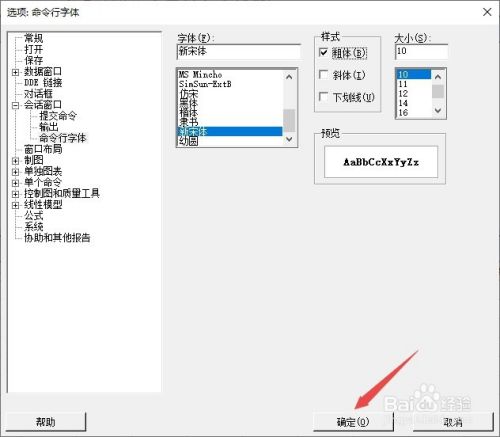
Task: Select 会话窗口 tree item label
Action: pyautogui.click(x=43, y=105)
